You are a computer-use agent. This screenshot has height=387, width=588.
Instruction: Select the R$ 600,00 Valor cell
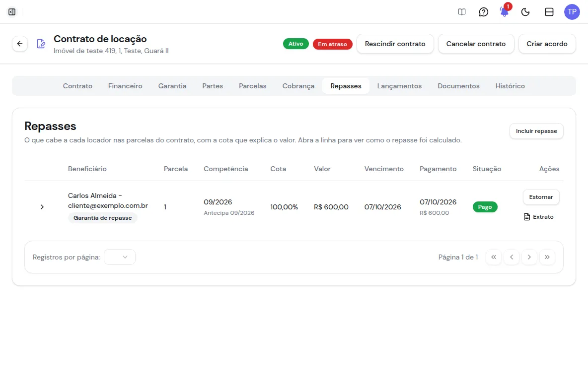(x=331, y=207)
